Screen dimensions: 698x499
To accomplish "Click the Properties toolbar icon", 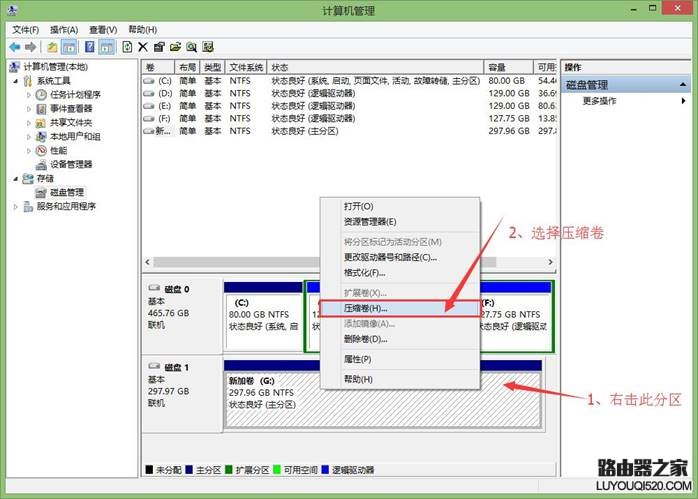I will click(159, 47).
